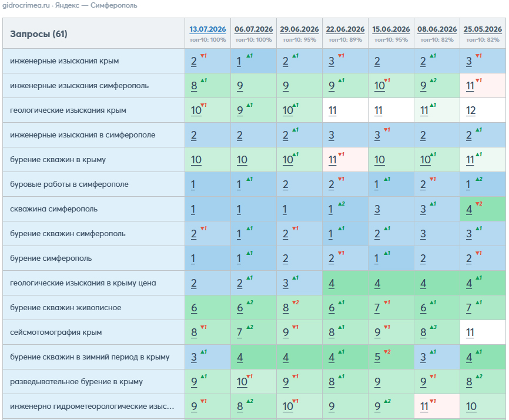Select query скважина симферополь
This screenshot has width=509, height=420.
[53, 209]
